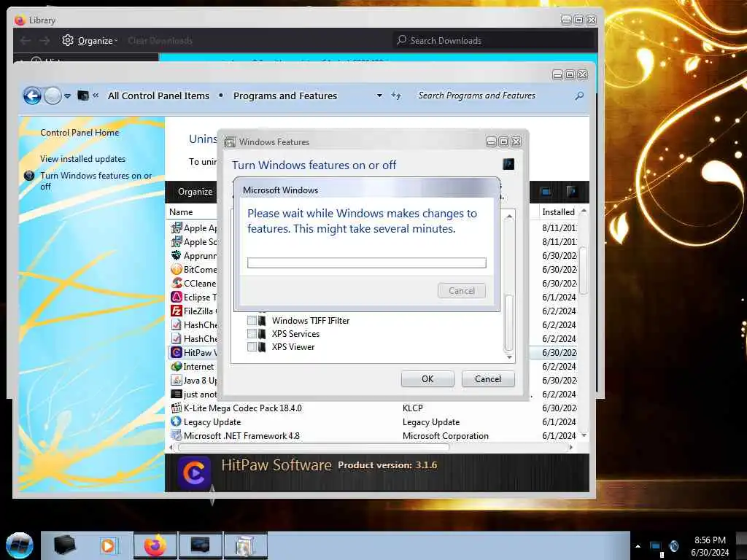Toggle the XPS Services checkbox
Viewport: 747px width, 560px height.
point(252,334)
